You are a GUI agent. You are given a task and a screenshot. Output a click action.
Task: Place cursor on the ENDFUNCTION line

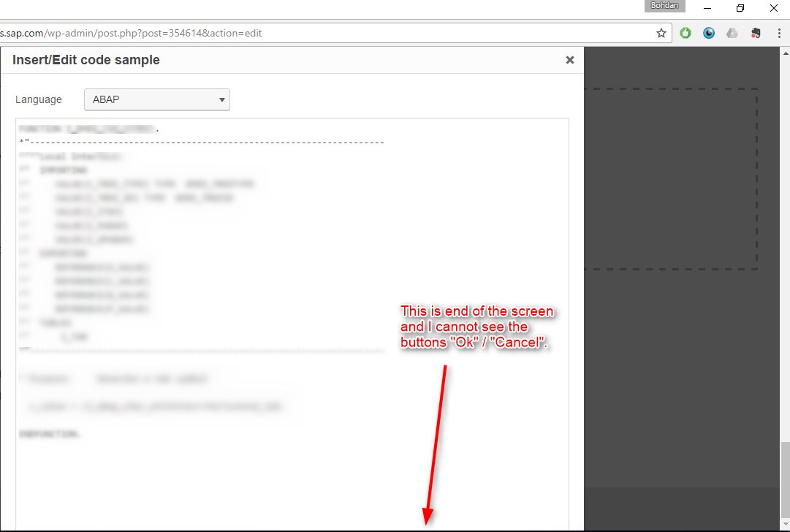(x=51, y=434)
